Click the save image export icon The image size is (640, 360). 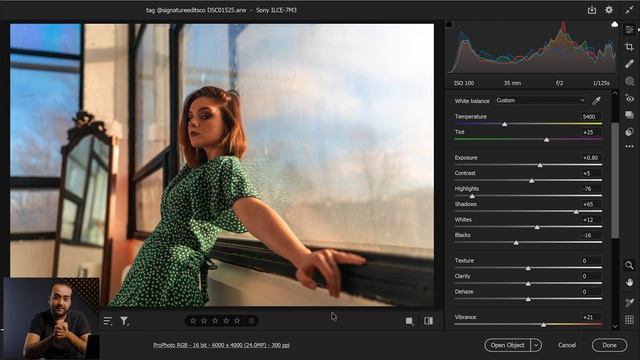591,10
